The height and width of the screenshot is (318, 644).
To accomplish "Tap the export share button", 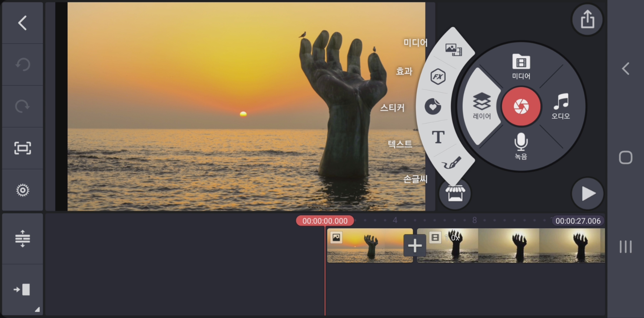I will pos(587,19).
